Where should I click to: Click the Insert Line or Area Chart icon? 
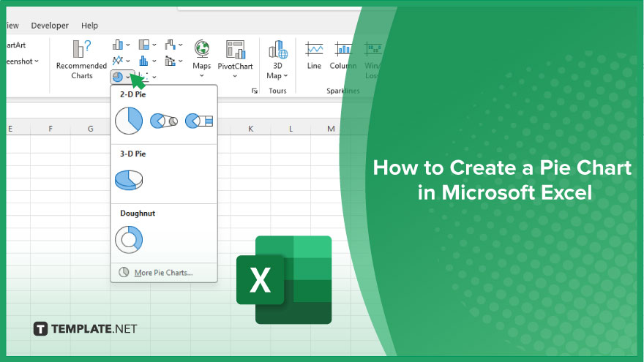tap(118, 61)
